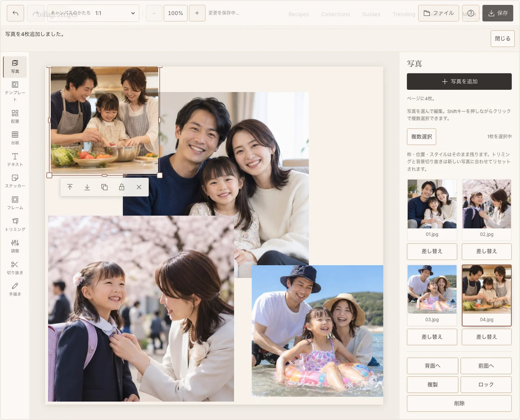The image size is (520, 420).
Task: Select the 01.jpg thumbnail
Action: pos(432,210)
